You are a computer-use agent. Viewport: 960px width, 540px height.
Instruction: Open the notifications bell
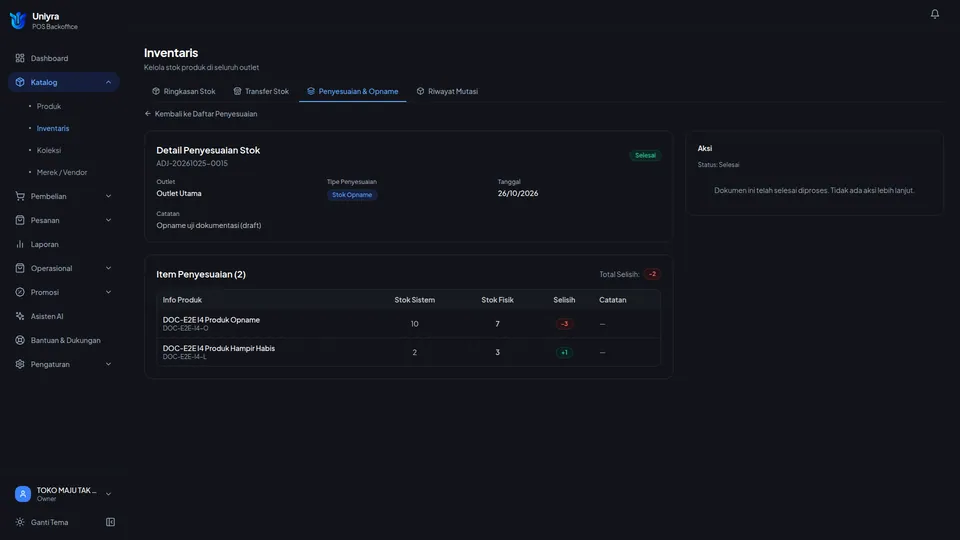[934, 13]
